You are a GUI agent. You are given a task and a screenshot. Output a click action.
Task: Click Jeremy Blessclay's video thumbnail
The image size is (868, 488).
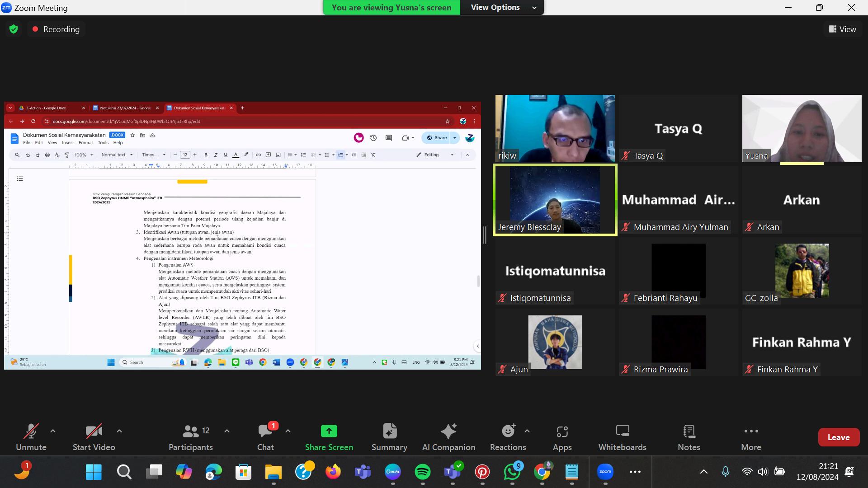point(555,200)
